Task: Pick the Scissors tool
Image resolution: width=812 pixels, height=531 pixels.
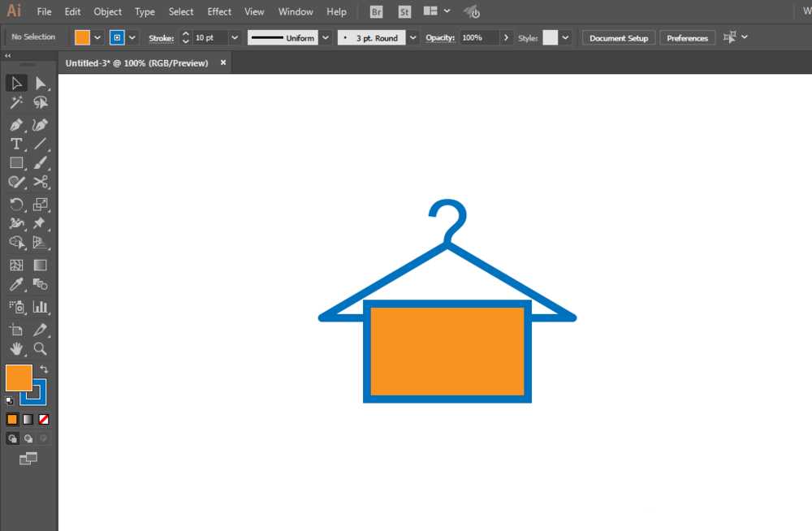Action: 41,182
